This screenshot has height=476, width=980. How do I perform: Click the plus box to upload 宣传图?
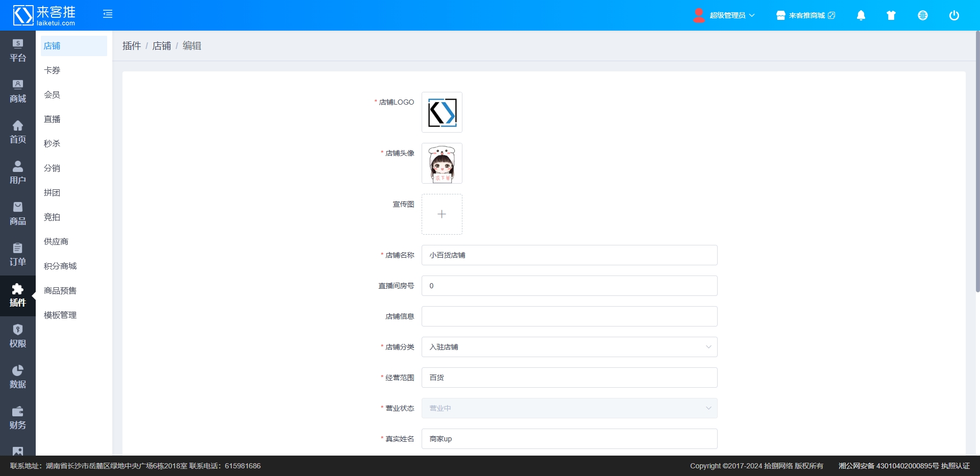coord(442,214)
